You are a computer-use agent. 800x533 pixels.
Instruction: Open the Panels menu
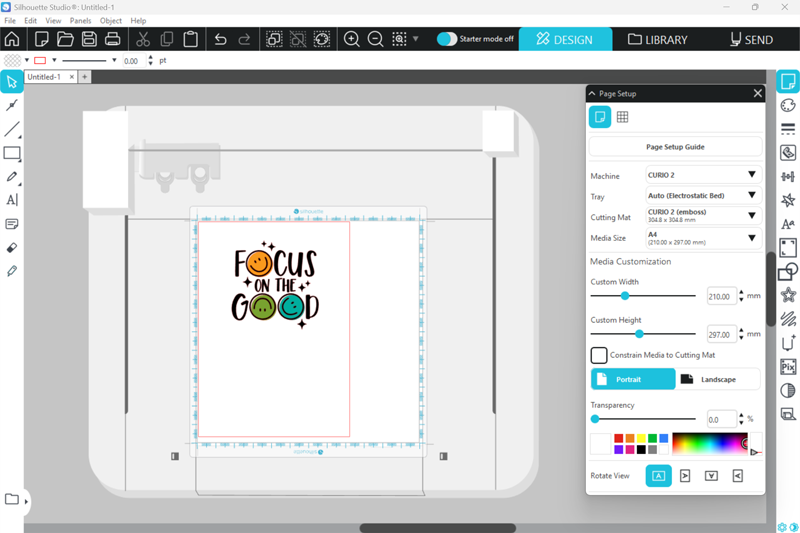point(80,20)
